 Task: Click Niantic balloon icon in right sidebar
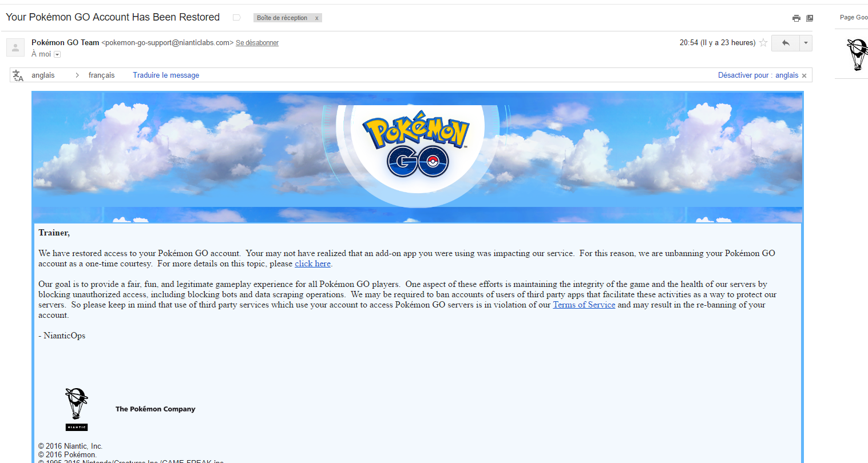pyautogui.click(x=857, y=54)
